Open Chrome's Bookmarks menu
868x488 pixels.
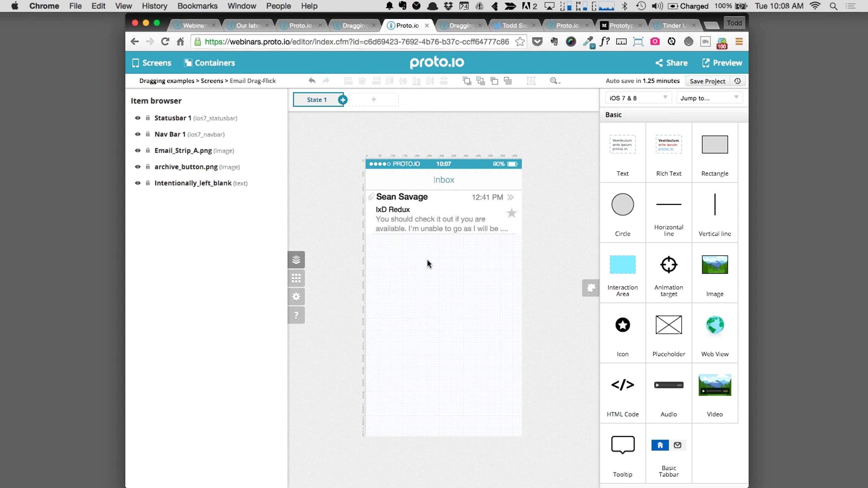197,6
